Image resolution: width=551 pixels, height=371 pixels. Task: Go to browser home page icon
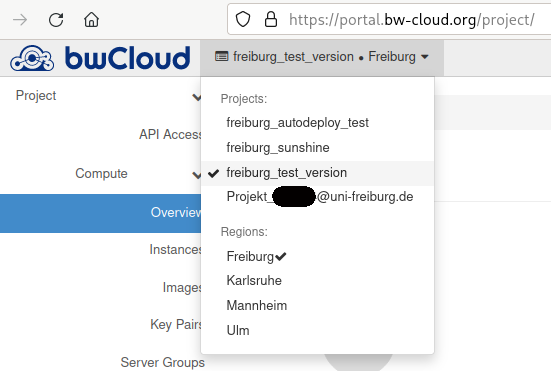(x=91, y=20)
